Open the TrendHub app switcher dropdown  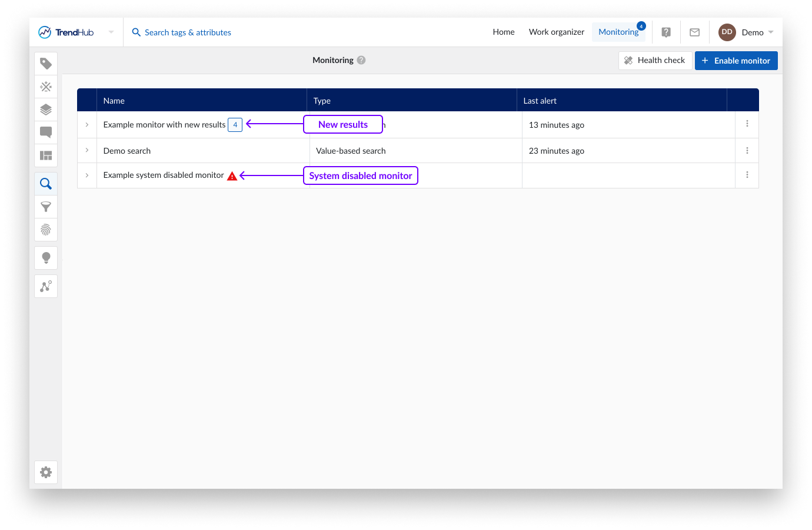pos(111,32)
